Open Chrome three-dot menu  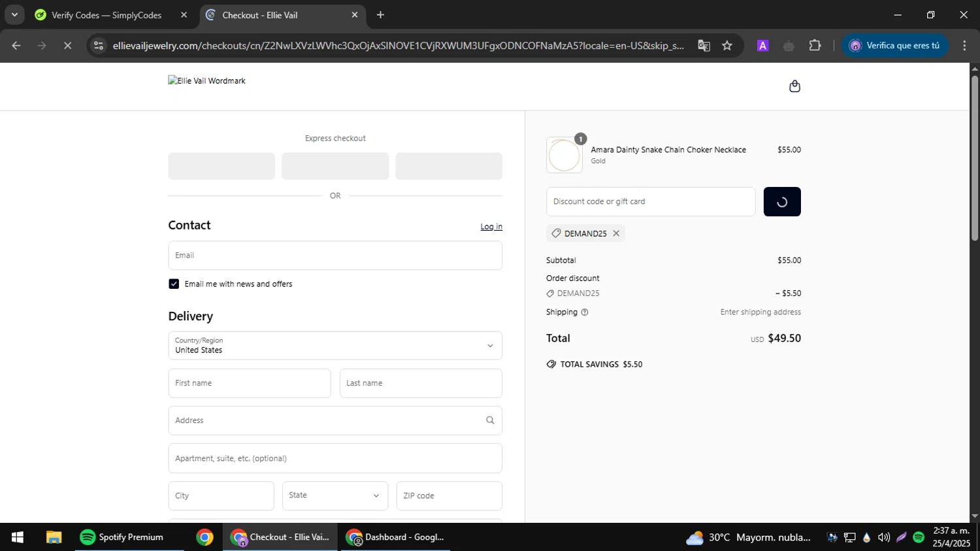pos(964,46)
